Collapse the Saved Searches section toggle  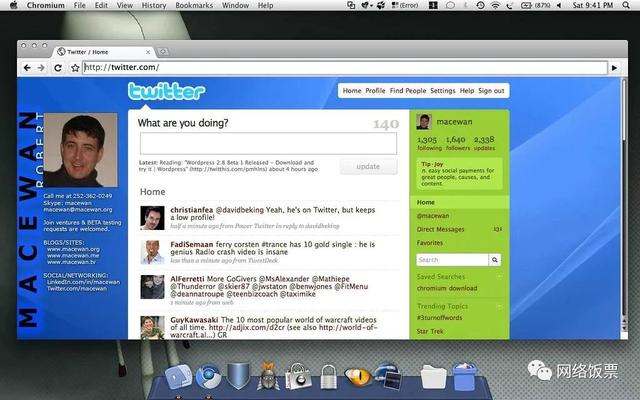pyautogui.click(x=499, y=277)
